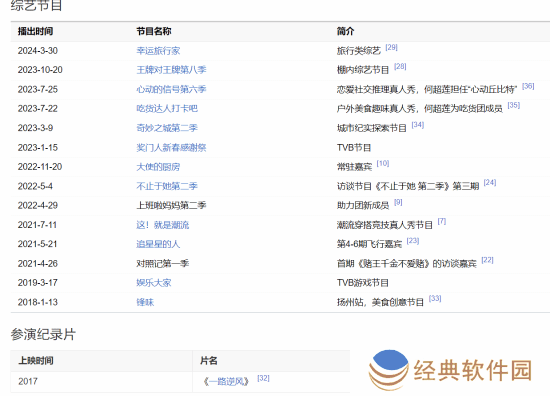Click the date 2023-3-9
550x396 pixels.
35,128
